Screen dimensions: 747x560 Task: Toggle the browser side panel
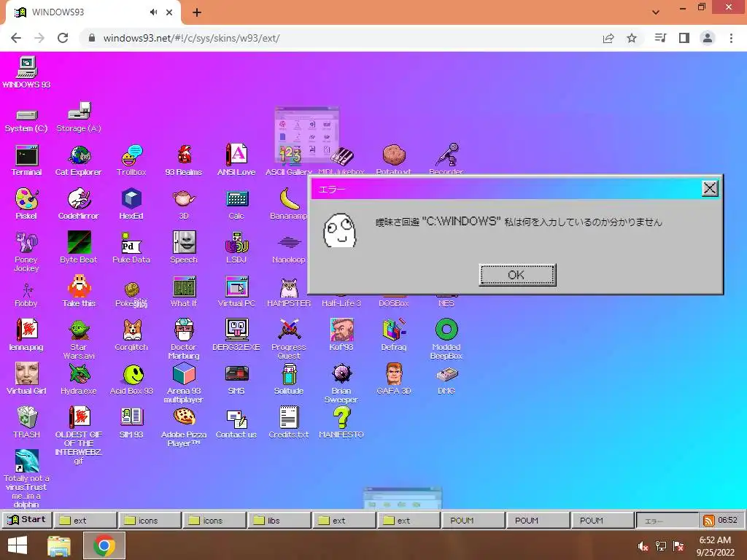pos(684,38)
